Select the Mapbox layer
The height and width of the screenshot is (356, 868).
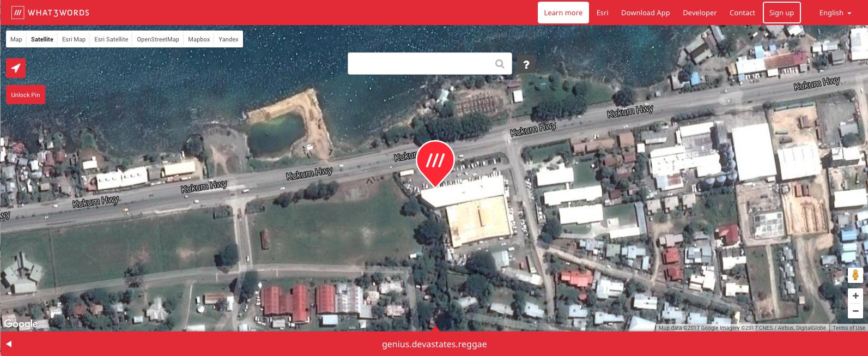[x=199, y=39]
